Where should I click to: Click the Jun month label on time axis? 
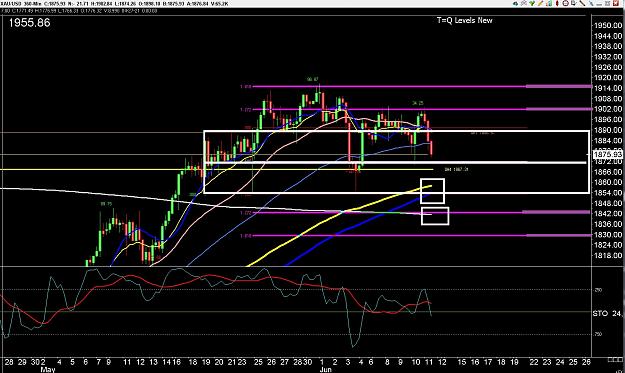tap(325, 369)
